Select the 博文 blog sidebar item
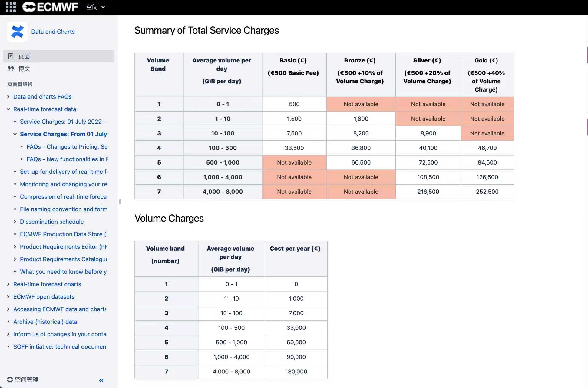588x388 pixels. click(24, 69)
